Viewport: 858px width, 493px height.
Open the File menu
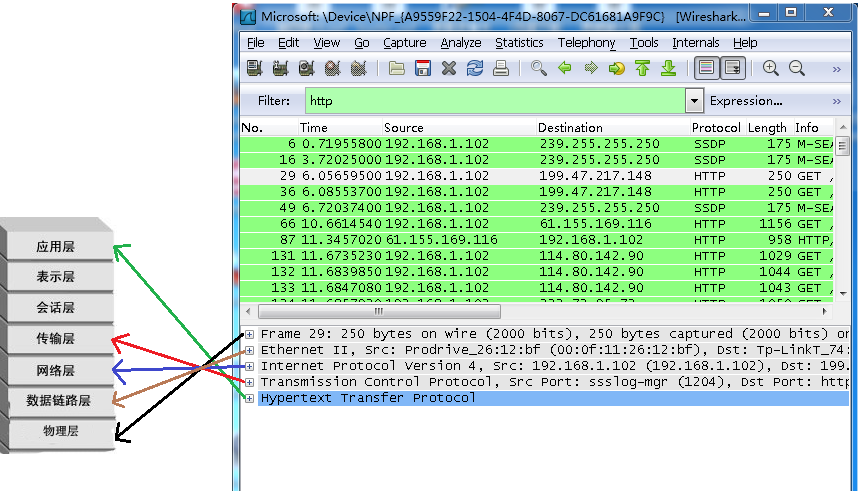click(x=256, y=43)
